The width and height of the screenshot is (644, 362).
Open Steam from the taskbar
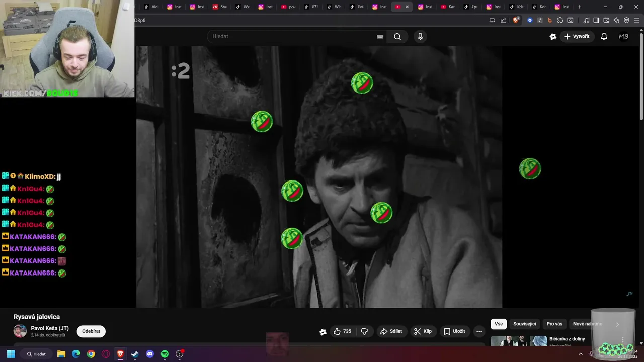point(135,354)
